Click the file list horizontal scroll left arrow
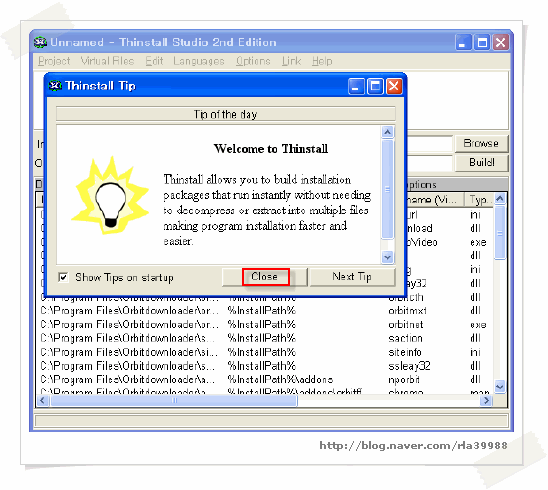This screenshot has height=490, width=548. tap(43, 401)
